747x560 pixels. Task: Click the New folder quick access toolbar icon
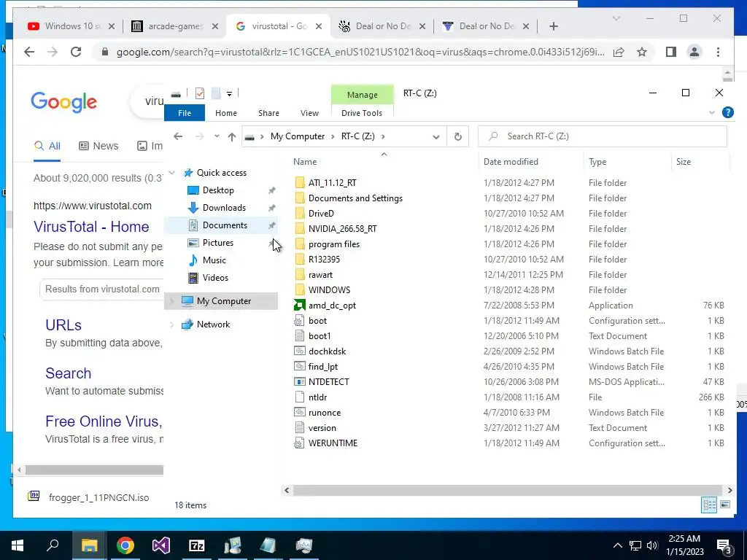coord(216,93)
